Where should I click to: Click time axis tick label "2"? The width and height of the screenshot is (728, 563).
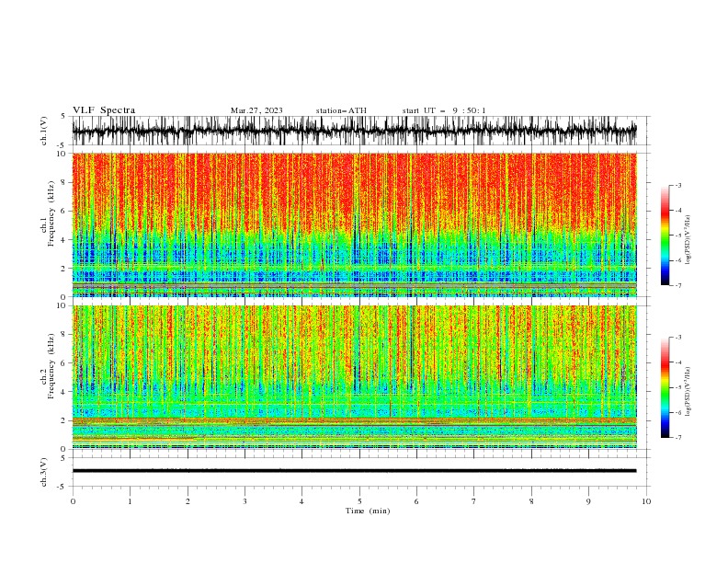(x=188, y=501)
